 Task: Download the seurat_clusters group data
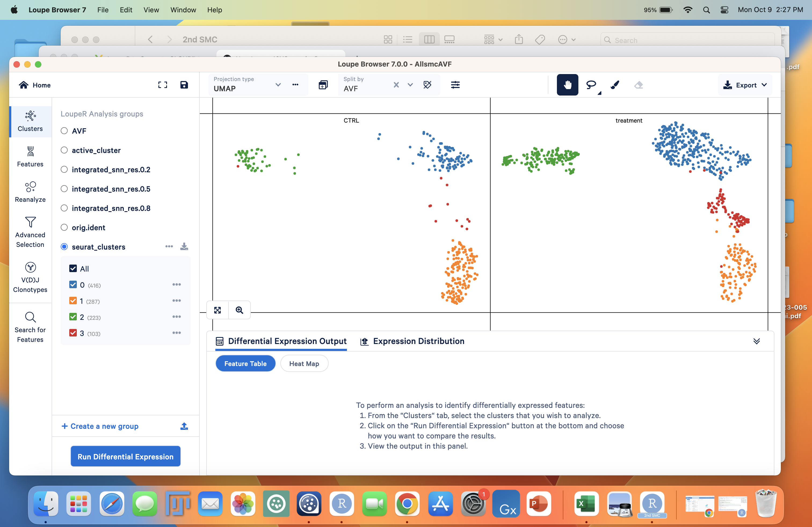(184, 246)
